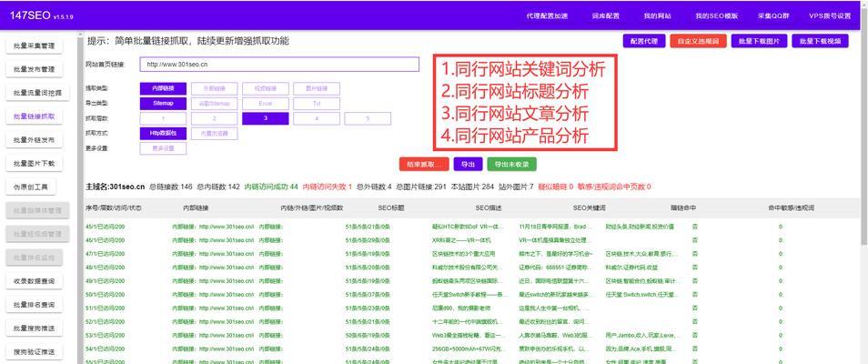Click the green 导出未收录 button
Viewport: 868px width, 364px height.
coord(510,165)
